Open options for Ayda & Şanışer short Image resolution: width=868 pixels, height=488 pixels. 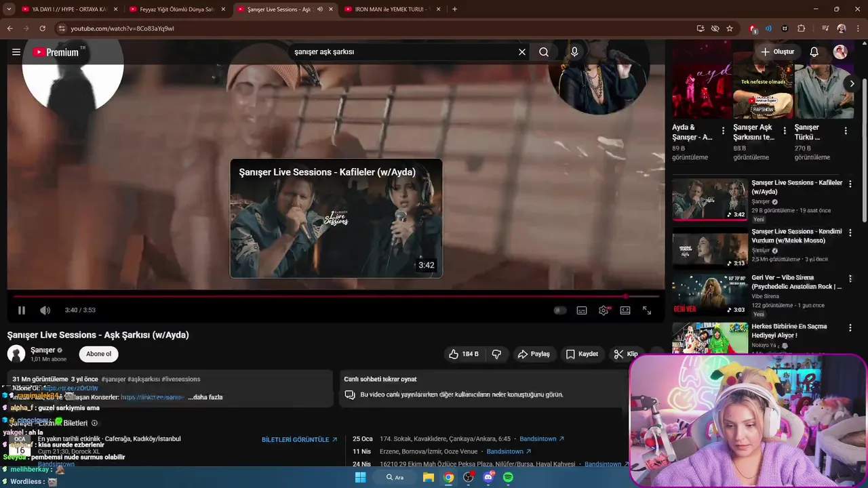pos(723,131)
